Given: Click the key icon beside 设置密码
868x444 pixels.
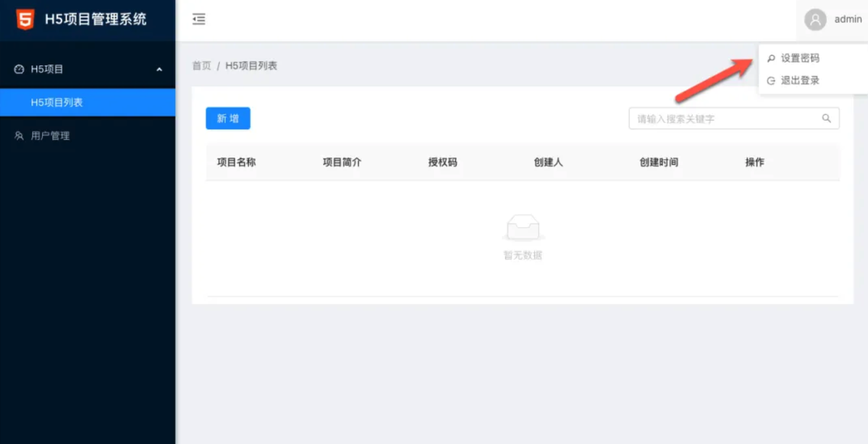Looking at the screenshot, I should [x=771, y=58].
